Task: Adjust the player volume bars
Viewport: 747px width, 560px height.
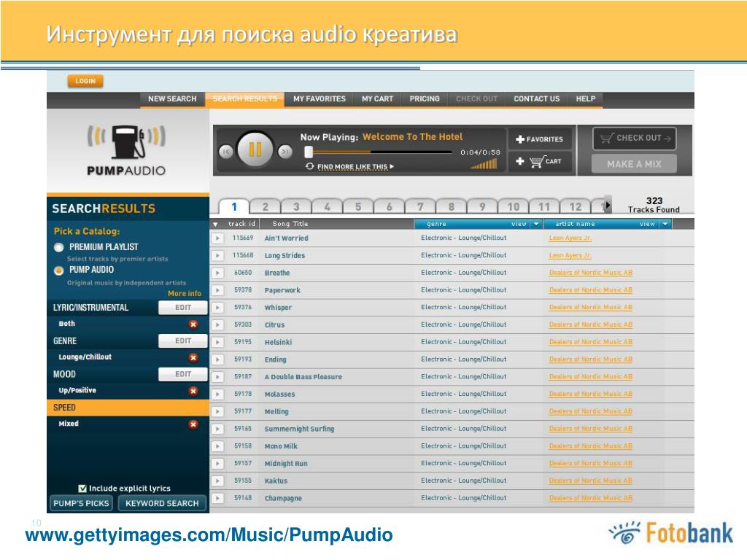Action: point(484,164)
